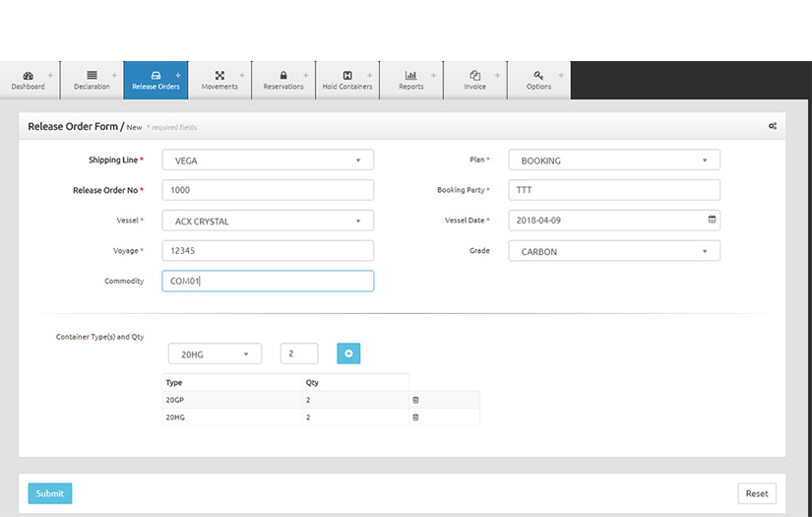Reset the release order form
The height and width of the screenshot is (517, 812).
[x=757, y=493]
